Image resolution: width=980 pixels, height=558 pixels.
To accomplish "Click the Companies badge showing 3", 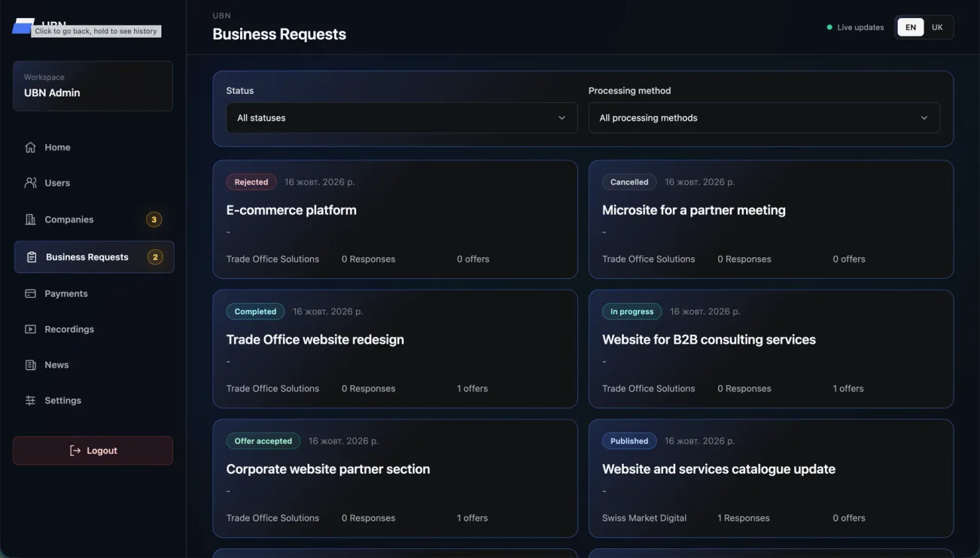I will (154, 220).
